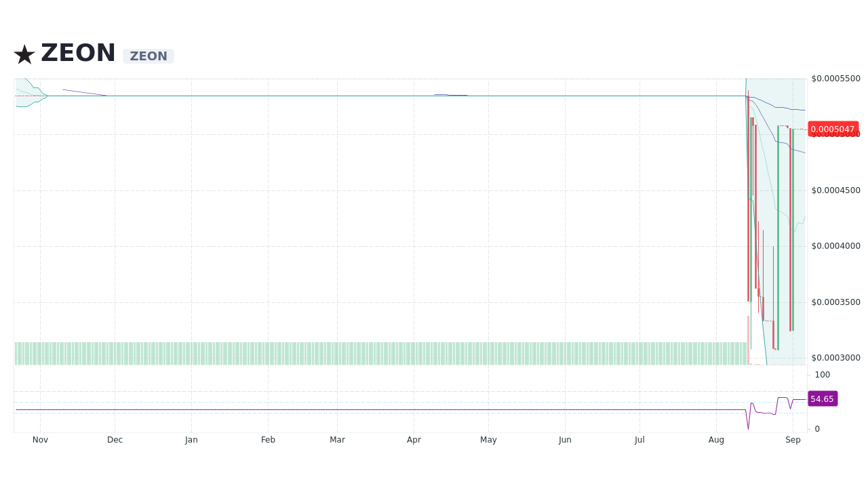868x488 pixels.
Task: Click the May label on the time axis
Action: [x=488, y=439]
